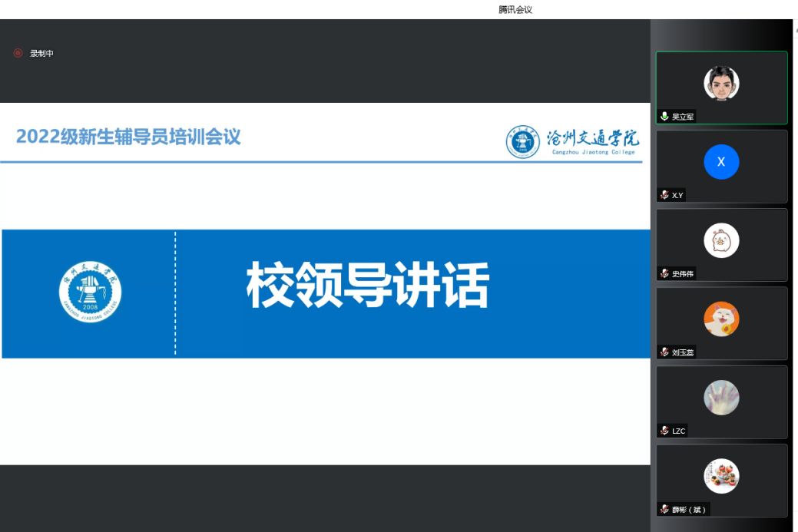This screenshot has height=532, width=798.
Task: Click the red recording indicator icon
Action: [x=18, y=53]
